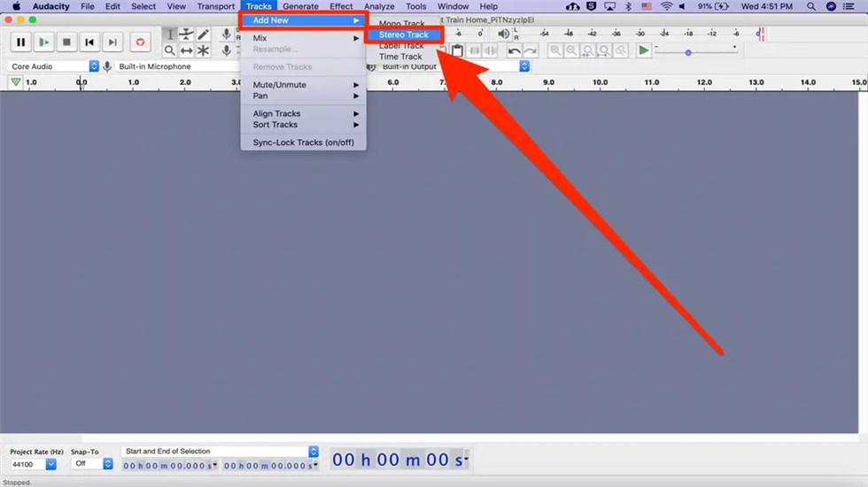Open the Transport menu

point(215,7)
